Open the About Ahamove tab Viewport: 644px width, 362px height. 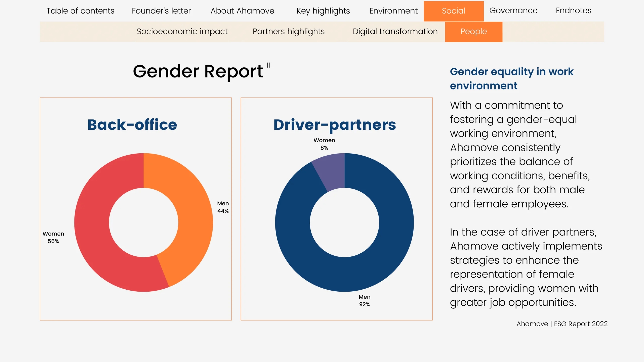[x=242, y=11]
